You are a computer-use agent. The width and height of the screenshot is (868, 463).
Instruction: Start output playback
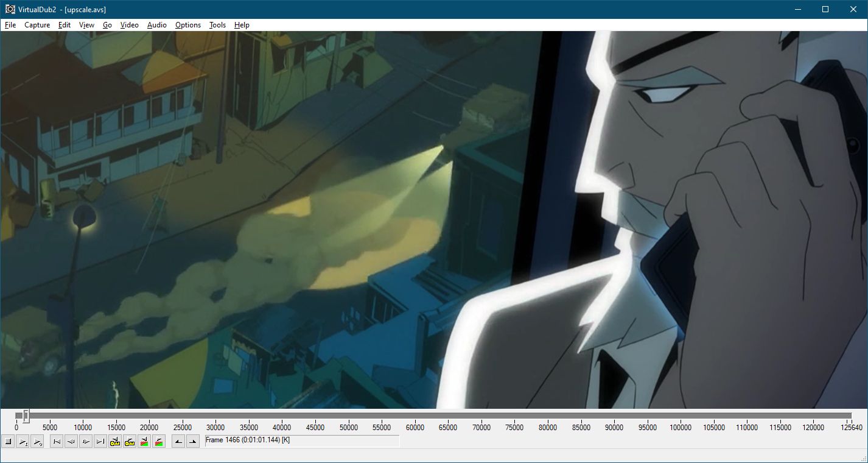(37, 442)
